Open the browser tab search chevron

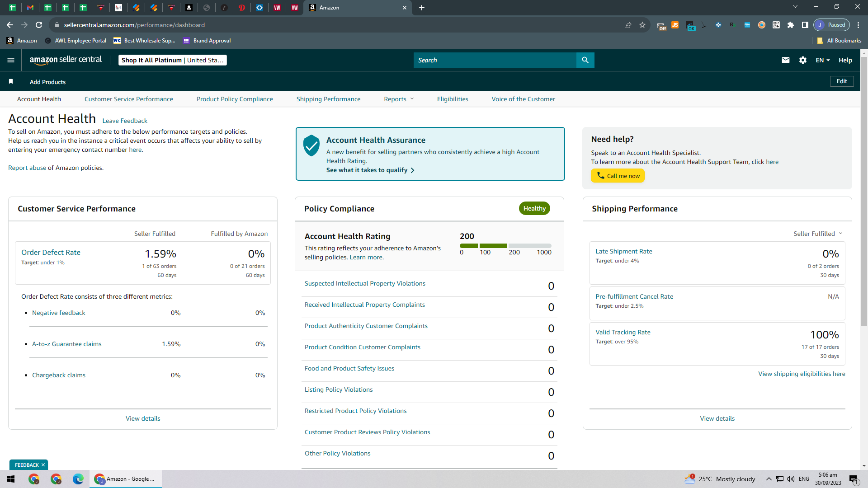795,7
